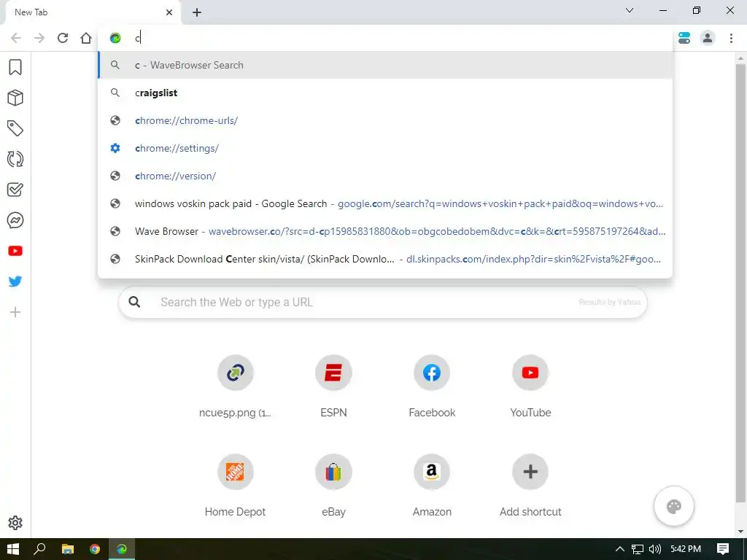Viewport: 747px width, 560px height.
Task: Open the YouTube shortcut tile
Action: (x=530, y=373)
